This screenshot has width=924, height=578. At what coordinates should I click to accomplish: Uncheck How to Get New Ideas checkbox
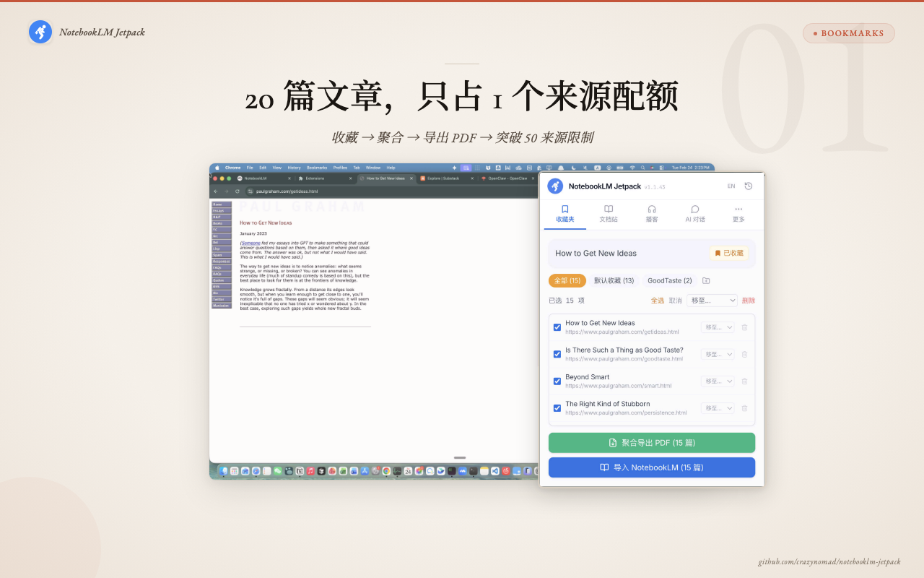tap(557, 327)
